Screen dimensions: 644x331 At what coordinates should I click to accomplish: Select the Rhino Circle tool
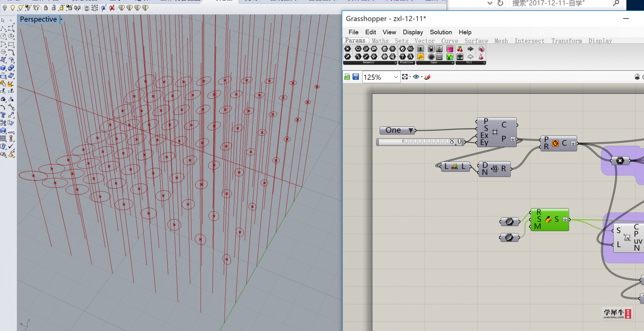3,36
